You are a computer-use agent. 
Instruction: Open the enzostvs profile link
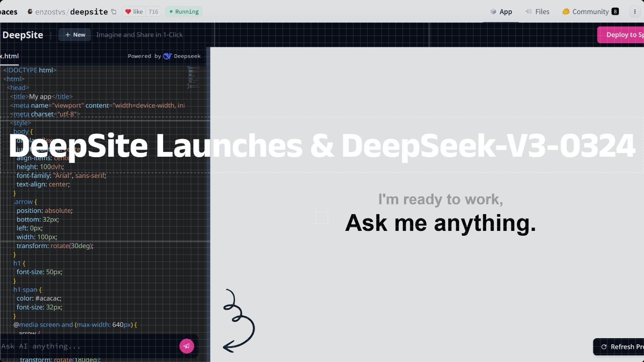point(50,12)
